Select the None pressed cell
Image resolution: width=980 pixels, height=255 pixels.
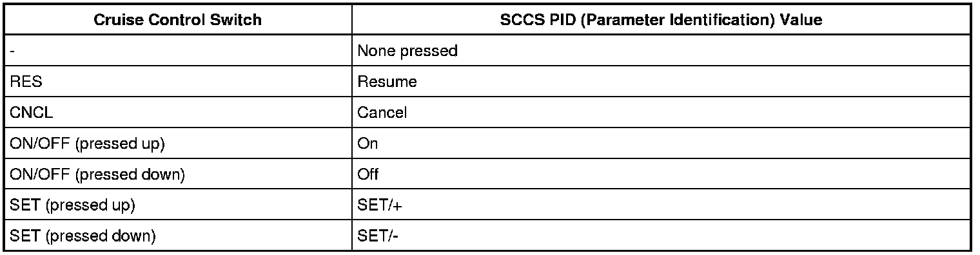pos(661,51)
